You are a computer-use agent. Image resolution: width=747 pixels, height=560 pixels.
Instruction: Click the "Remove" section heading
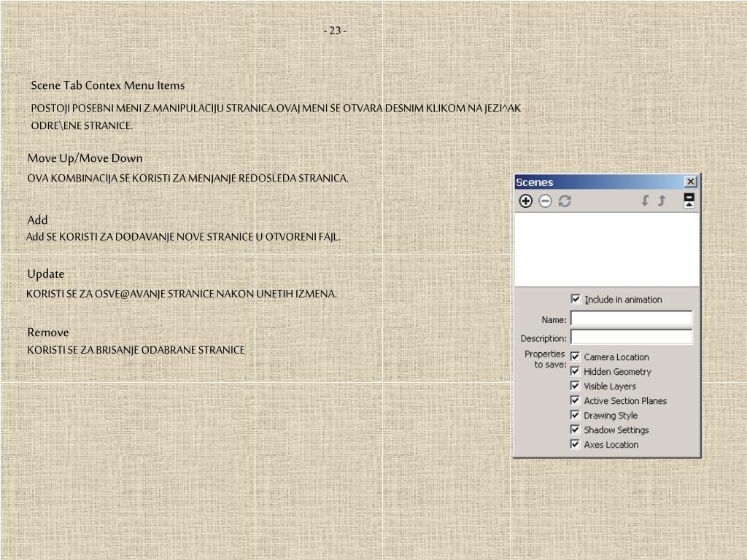tap(47, 332)
